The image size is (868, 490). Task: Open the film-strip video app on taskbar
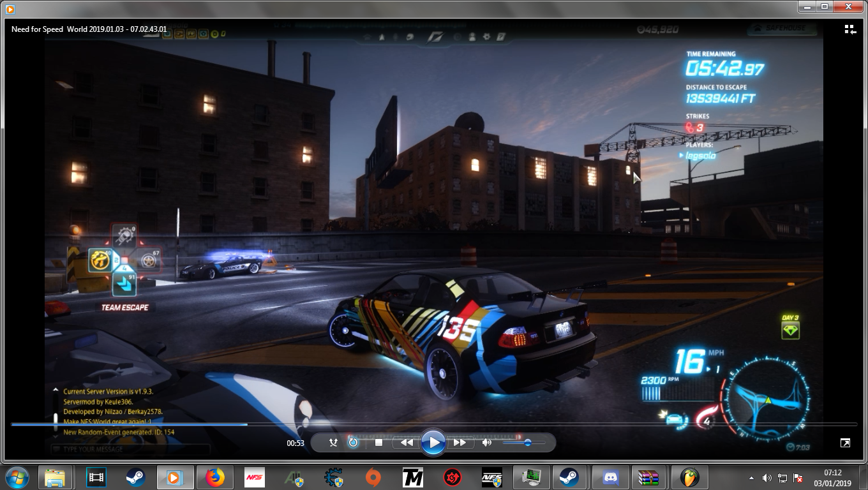point(96,477)
